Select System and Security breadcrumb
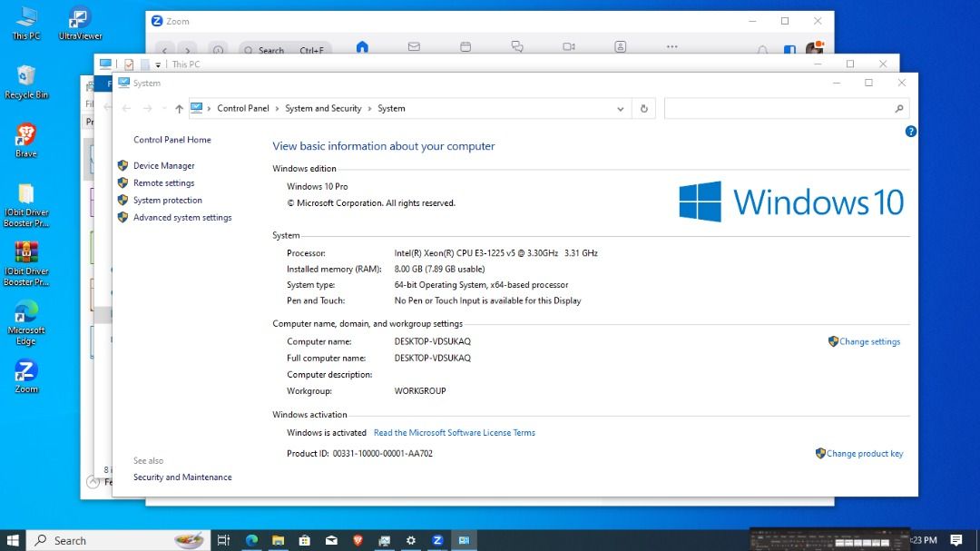This screenshot has width=980, height=551. pyautogui.click(x=323, y=109)
